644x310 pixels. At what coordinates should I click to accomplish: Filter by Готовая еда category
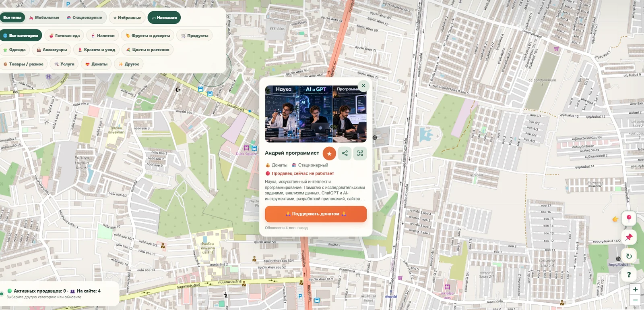point(64,35)
